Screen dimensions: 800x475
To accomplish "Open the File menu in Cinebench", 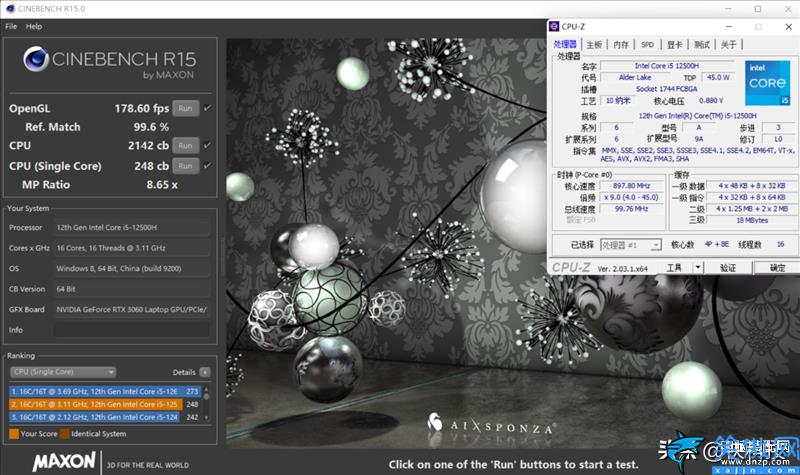I will pos(11,27).
